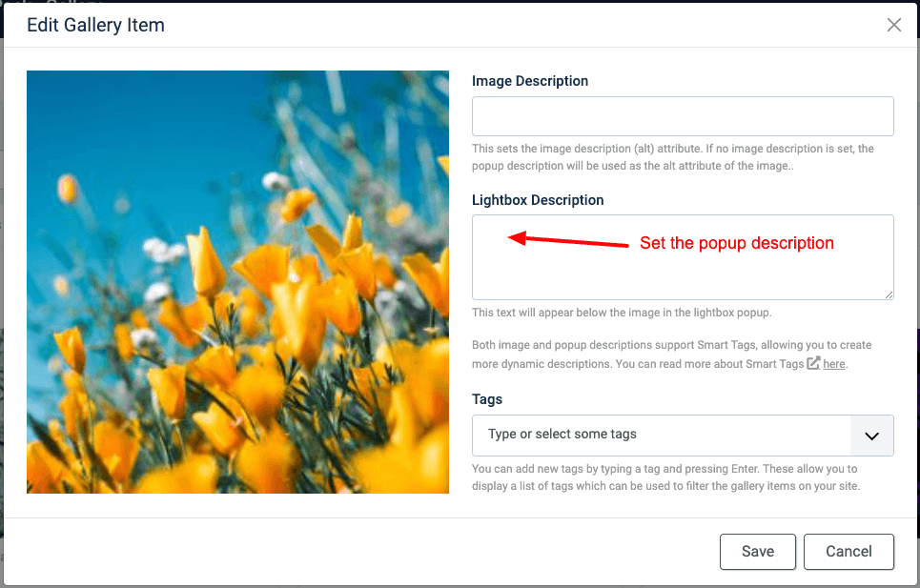Screen dimensions: 920x588
Task: Open the Tags dropdown chevron
Action: pyautogui.click(x=872, y=436)
